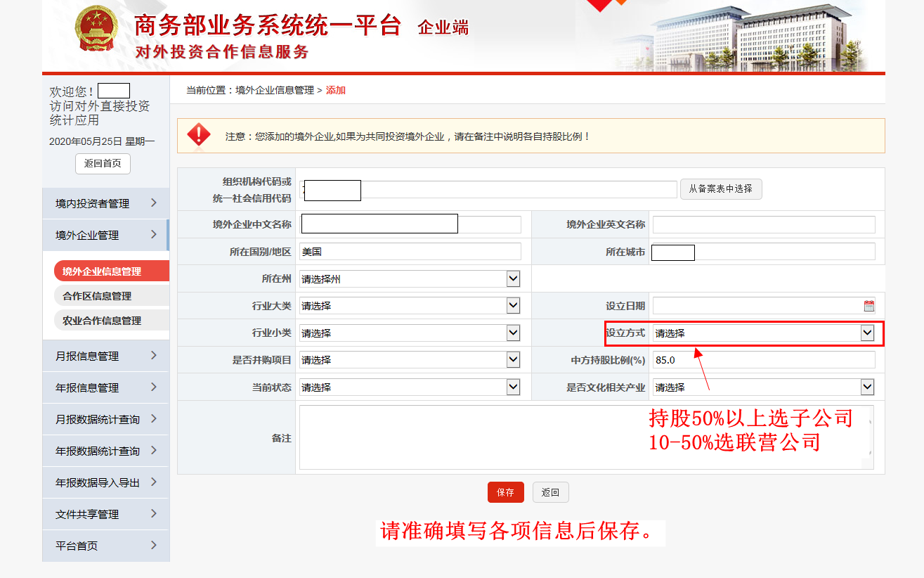Click 返回首页 button in sidebar
The image size is (924, 578).
(x=103, y=163)
